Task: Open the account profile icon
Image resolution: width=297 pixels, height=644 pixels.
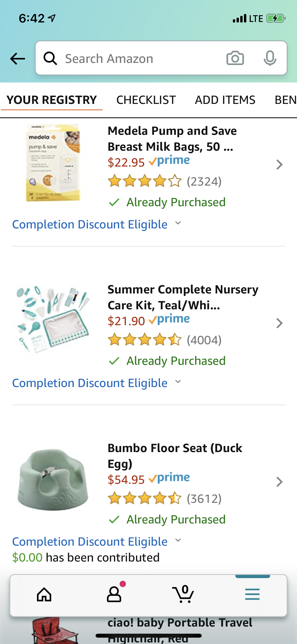Action: click(114, 595)
